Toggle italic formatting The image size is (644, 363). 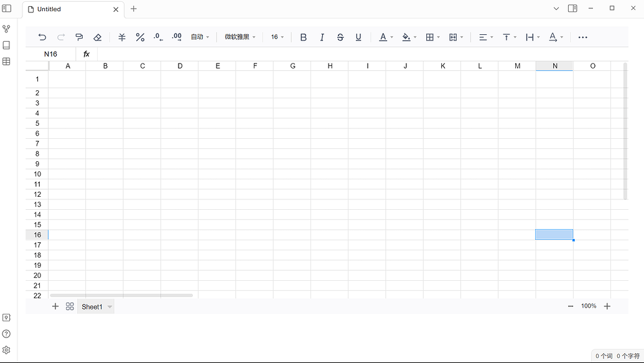[322, 37]
